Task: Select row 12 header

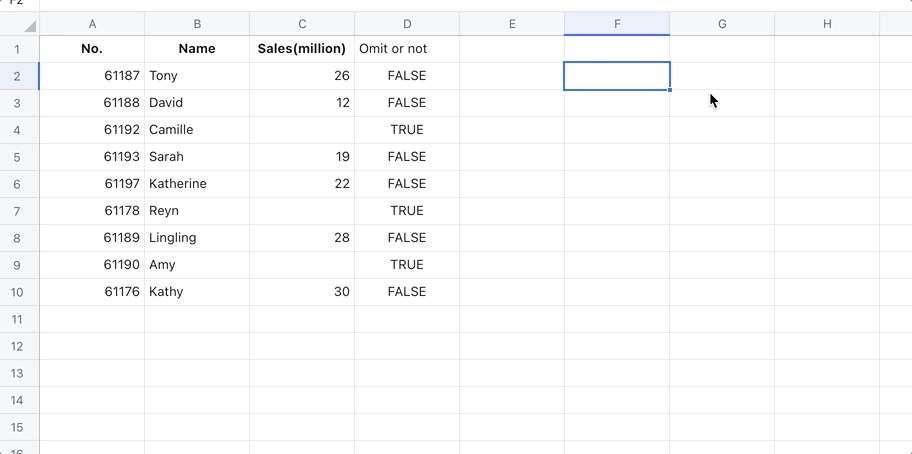Action: (x=18, y=346)
